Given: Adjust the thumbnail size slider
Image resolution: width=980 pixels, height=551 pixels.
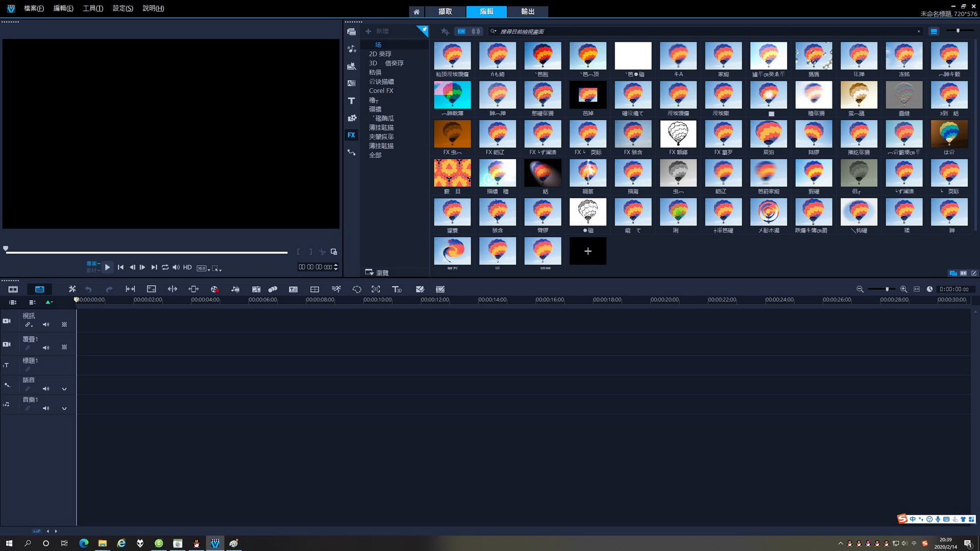Looking at the screenshot, I should click(958, 31).
